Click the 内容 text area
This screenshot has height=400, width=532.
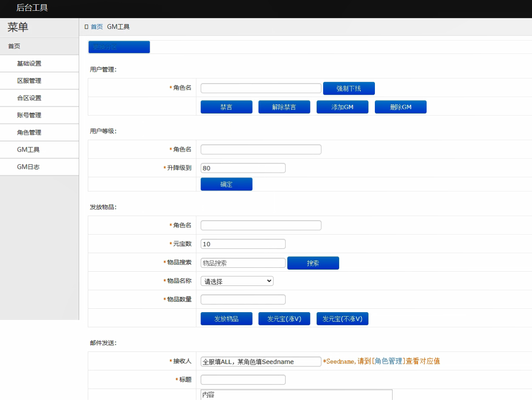pos(297,394)
